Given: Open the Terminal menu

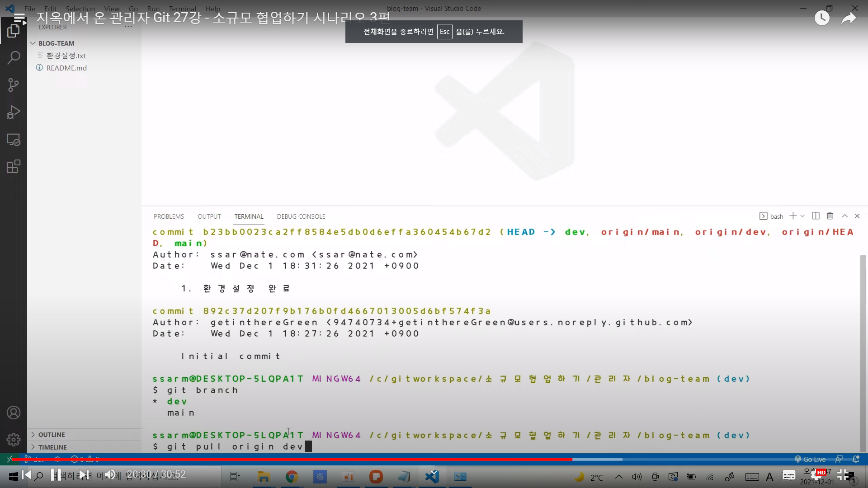Looking at the screenshot, I should [x=183, y=9].
